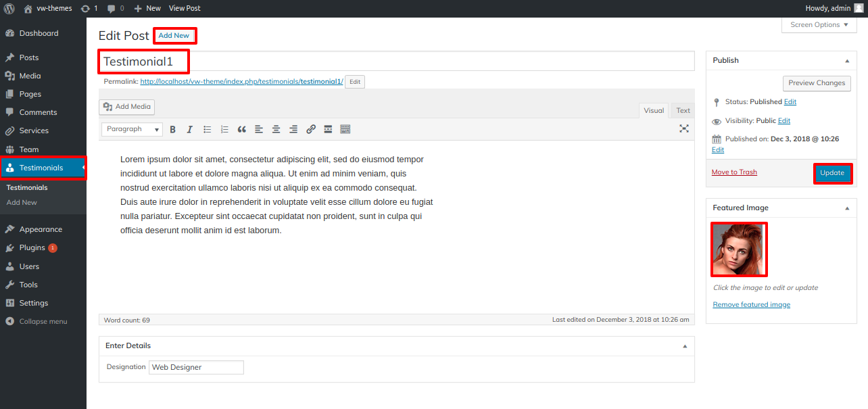Insert the Read More tag

coord(328,129)
